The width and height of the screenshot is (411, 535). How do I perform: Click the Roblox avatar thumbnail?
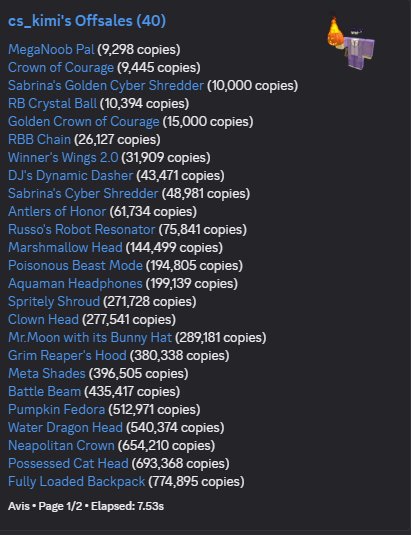(351, 44)
